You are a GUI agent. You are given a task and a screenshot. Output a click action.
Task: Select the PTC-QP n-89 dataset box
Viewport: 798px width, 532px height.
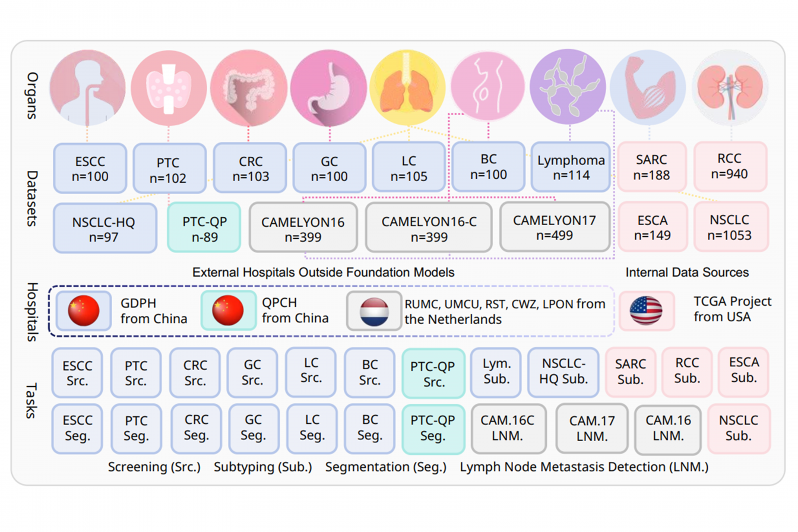[204, 229]
